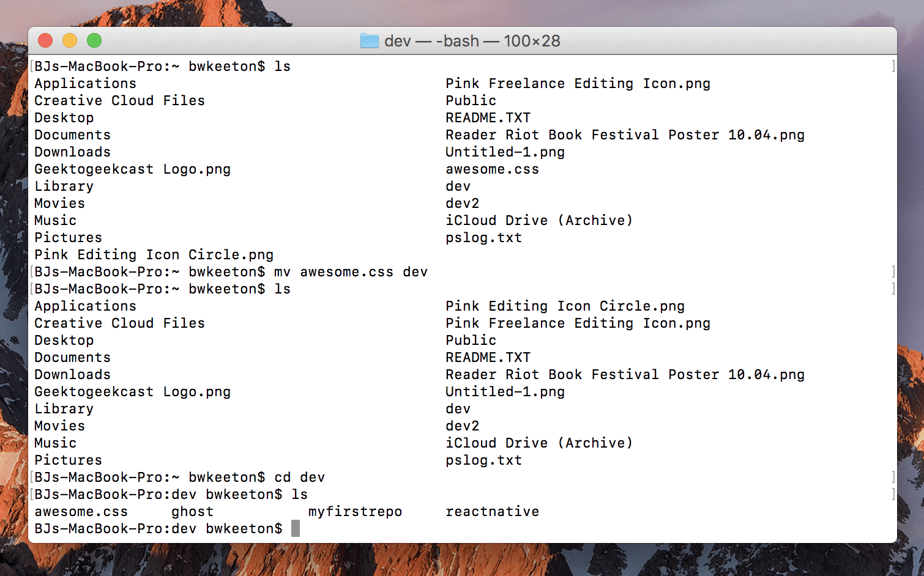
Task: Click the README.TXT filename
Action: tap(488, 117)
